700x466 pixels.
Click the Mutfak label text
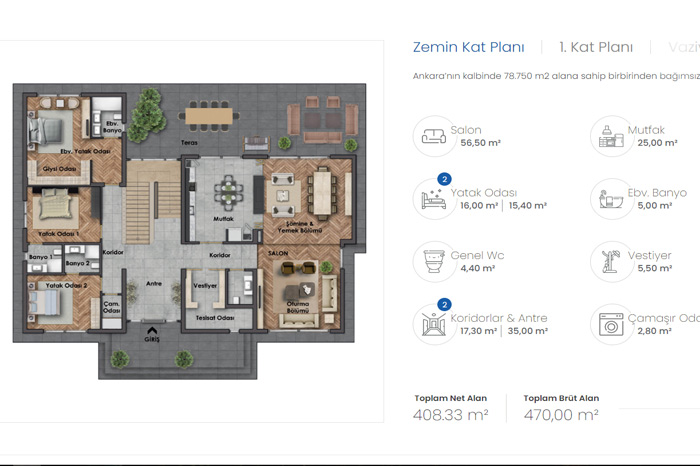coord(646,130)
